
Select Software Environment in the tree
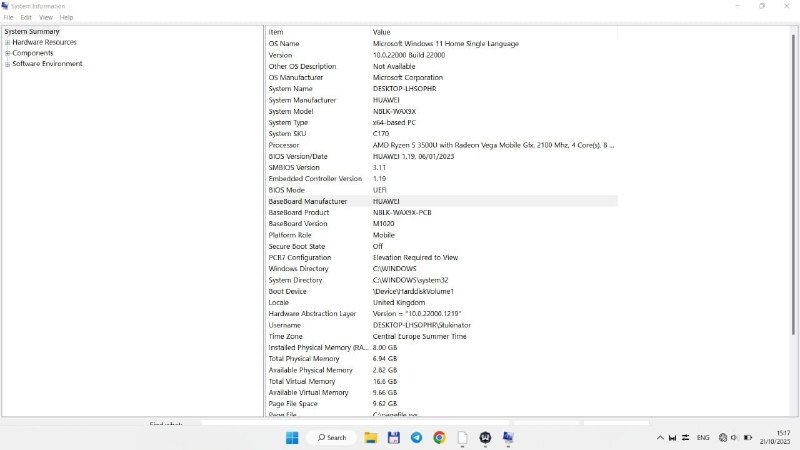pyautogui.click(x=47, y=64)
